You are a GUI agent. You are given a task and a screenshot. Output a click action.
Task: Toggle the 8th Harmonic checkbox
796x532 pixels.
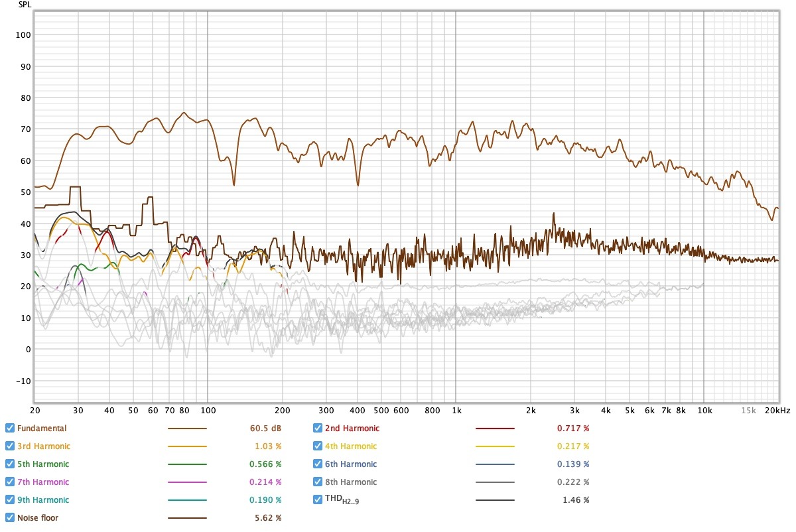[318, 482]
